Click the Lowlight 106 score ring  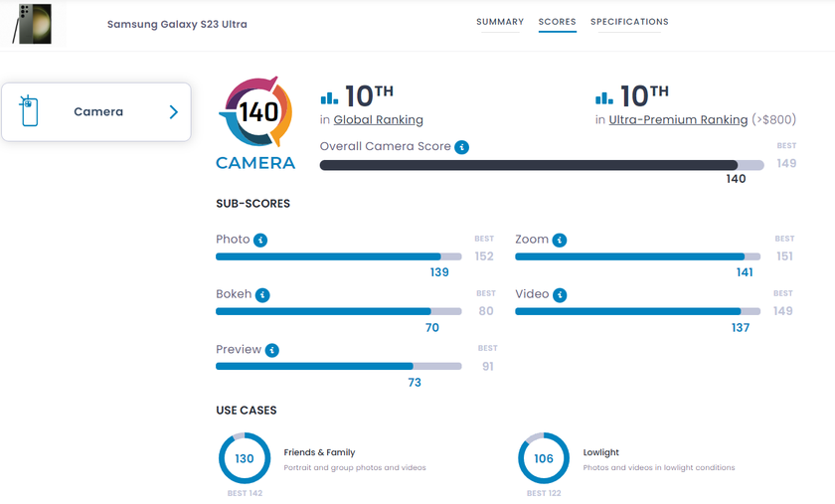coord(544,458)
